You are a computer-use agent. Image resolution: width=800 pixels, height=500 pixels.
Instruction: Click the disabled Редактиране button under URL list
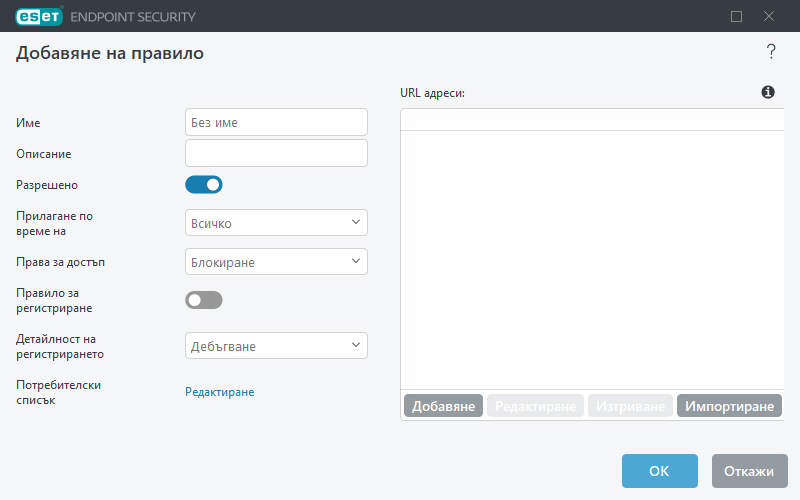(535, 406)
